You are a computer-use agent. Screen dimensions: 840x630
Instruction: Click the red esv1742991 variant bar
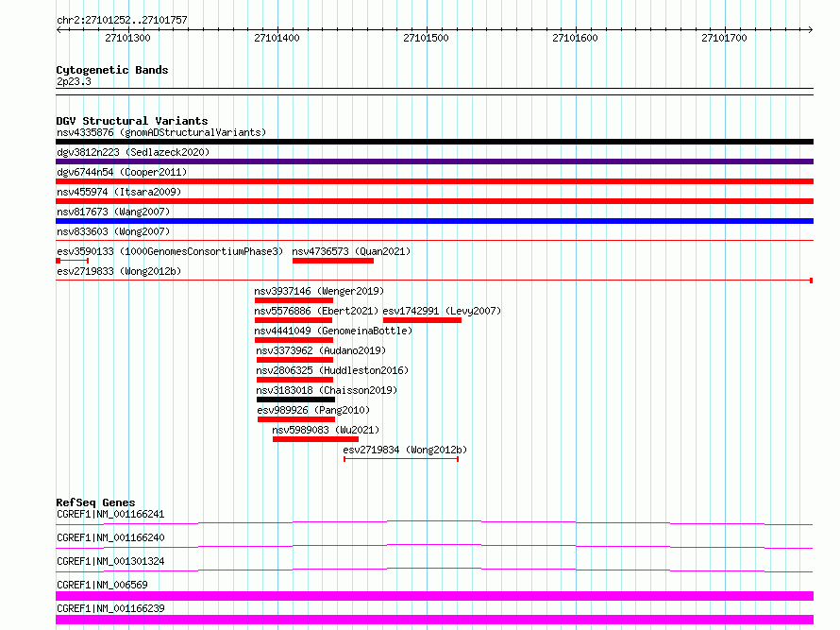click(x=422, y=320)
